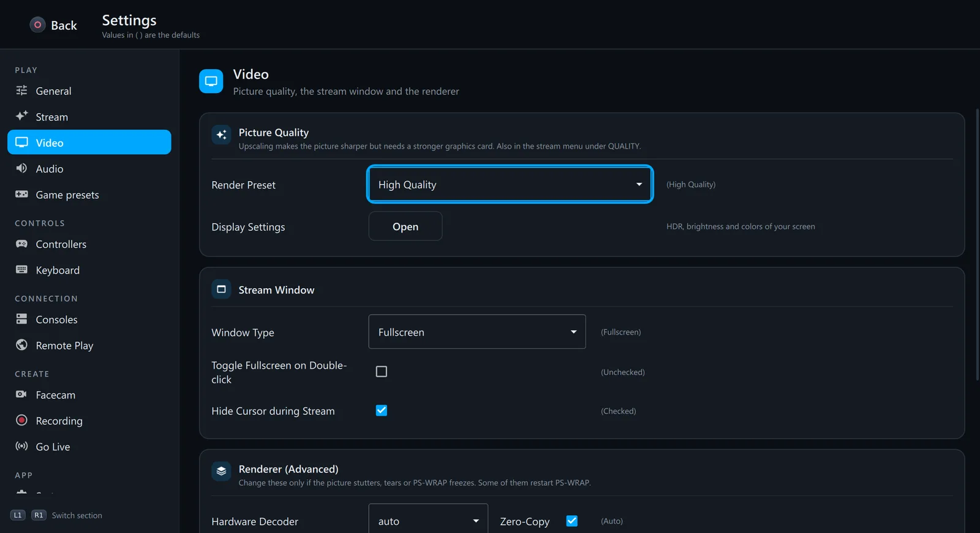980x533 pixels.
Task: Click the Keyboard icon in sidebar
Action: [21, 270]
